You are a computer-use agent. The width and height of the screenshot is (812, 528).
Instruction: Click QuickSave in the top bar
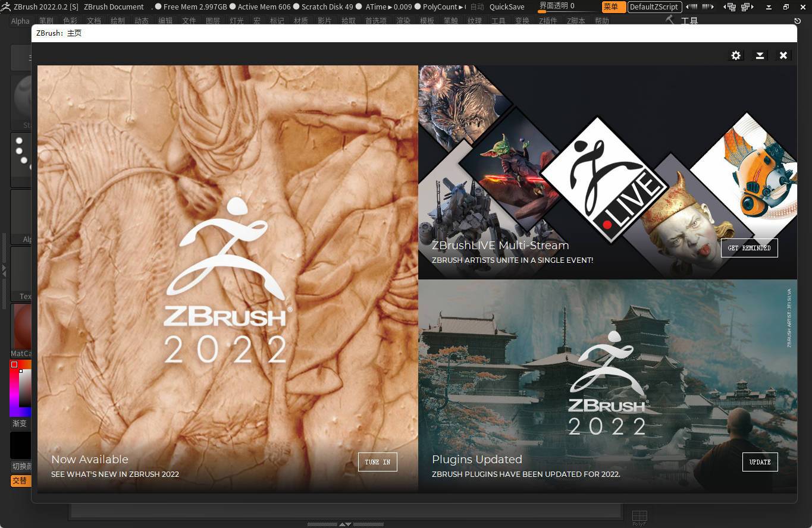pyautogui.click(x=507, y=7)
